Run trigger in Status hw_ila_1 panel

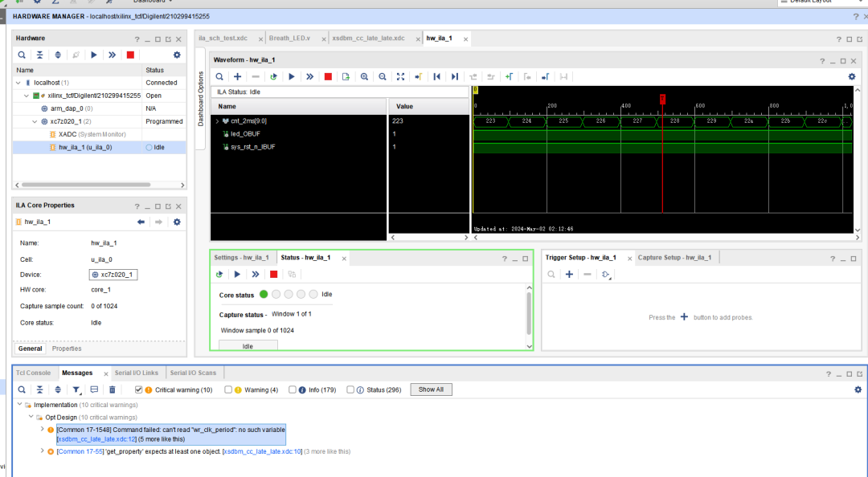(x=237, y=275)
